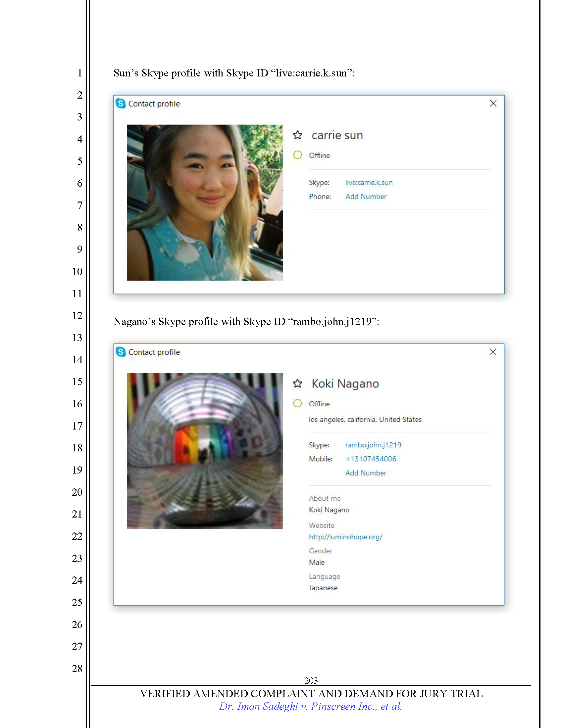The image size is (563, 728).
Task: Click the carrie sun display name
Action: (337, 135)
